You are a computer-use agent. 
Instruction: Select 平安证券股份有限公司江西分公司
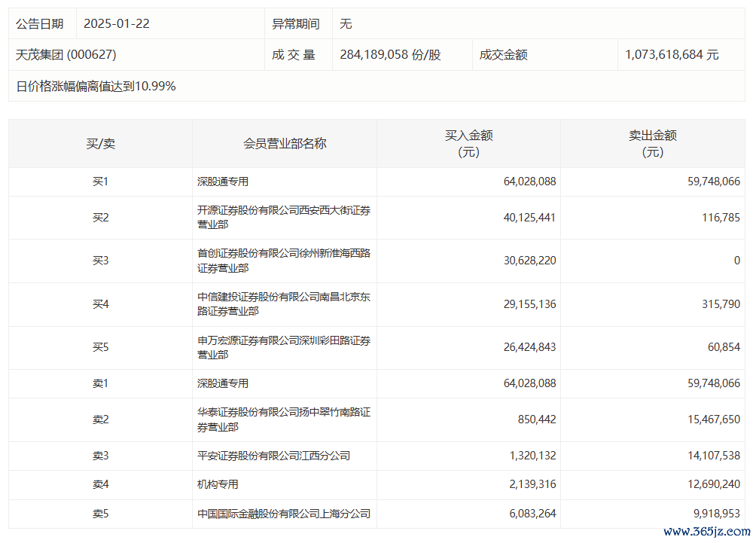[x=273, y=456]
